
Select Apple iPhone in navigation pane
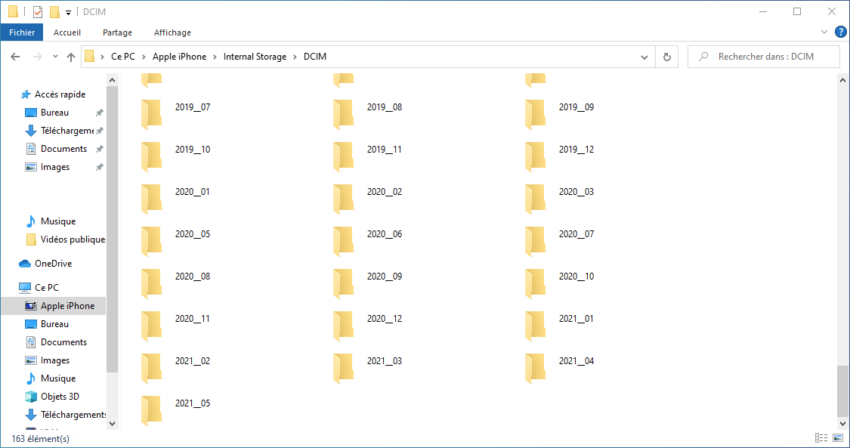[x=67, y=306]
